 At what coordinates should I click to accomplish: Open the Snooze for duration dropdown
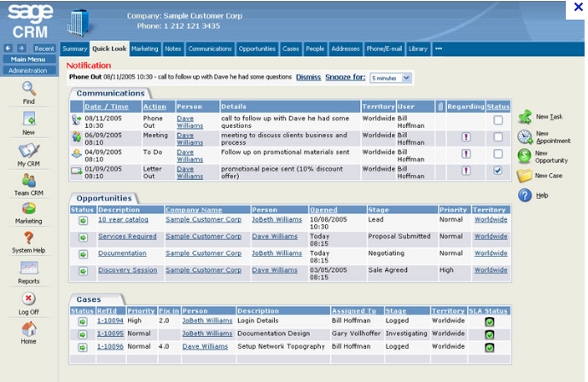pyautogui.click(x=391, y=78)
